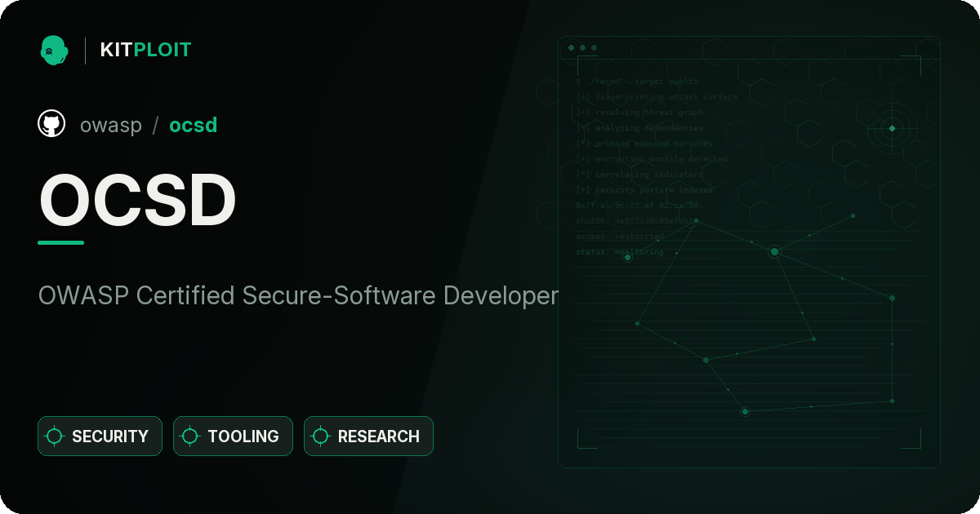Click the large OCSD title

(138, 201)
